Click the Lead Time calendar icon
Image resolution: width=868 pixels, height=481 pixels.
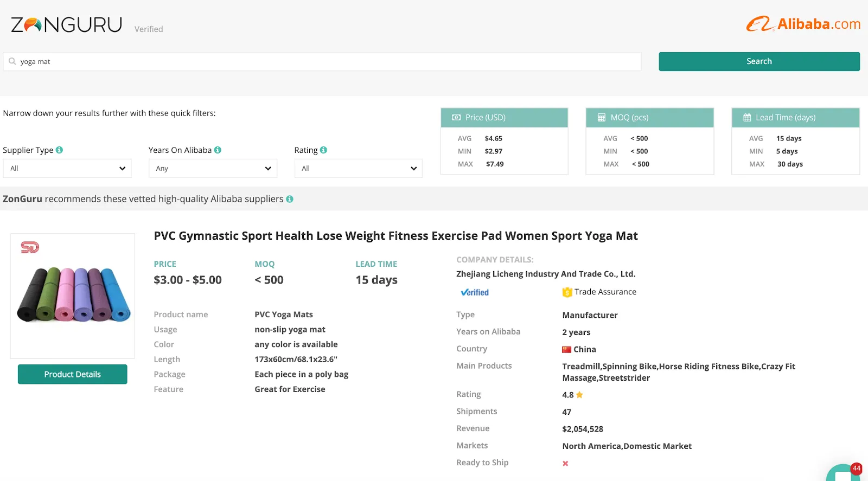(747, 118)
